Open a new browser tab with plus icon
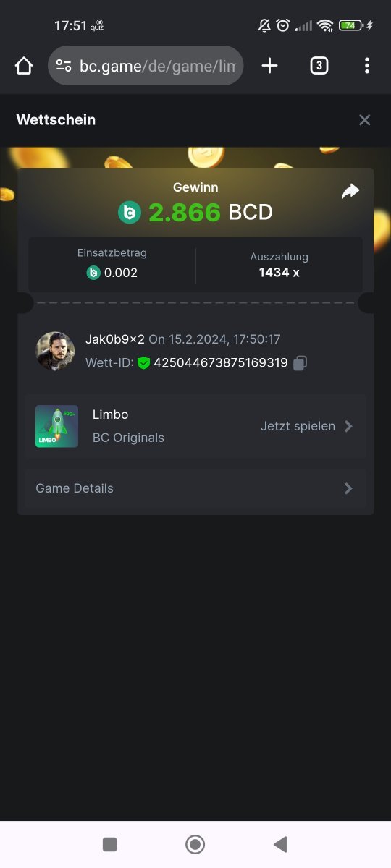 [x=269, y=66]
